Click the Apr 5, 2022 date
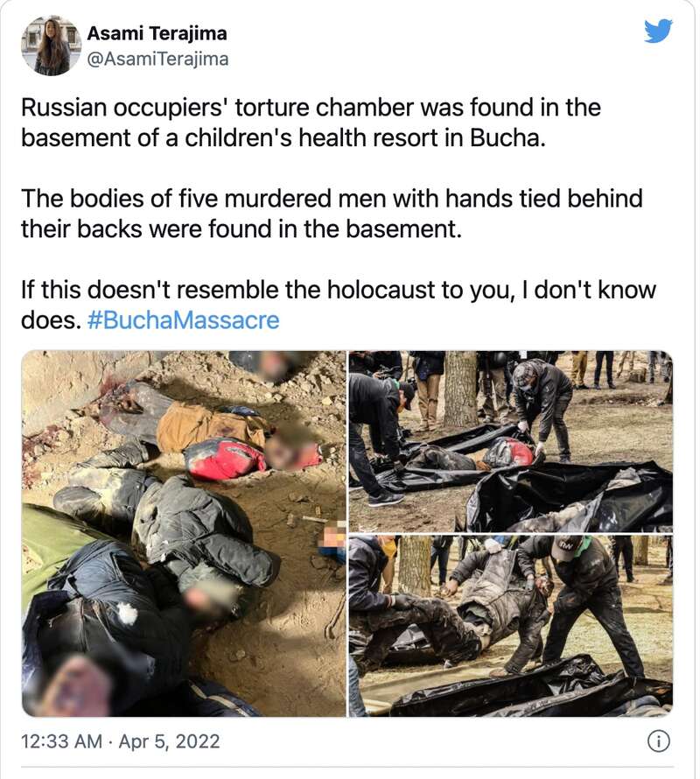The width and height of the screenshot is (700, 779). (170, 741)
